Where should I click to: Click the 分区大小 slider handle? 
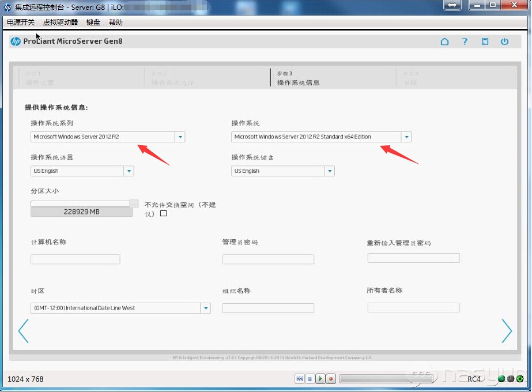(134, 203)
